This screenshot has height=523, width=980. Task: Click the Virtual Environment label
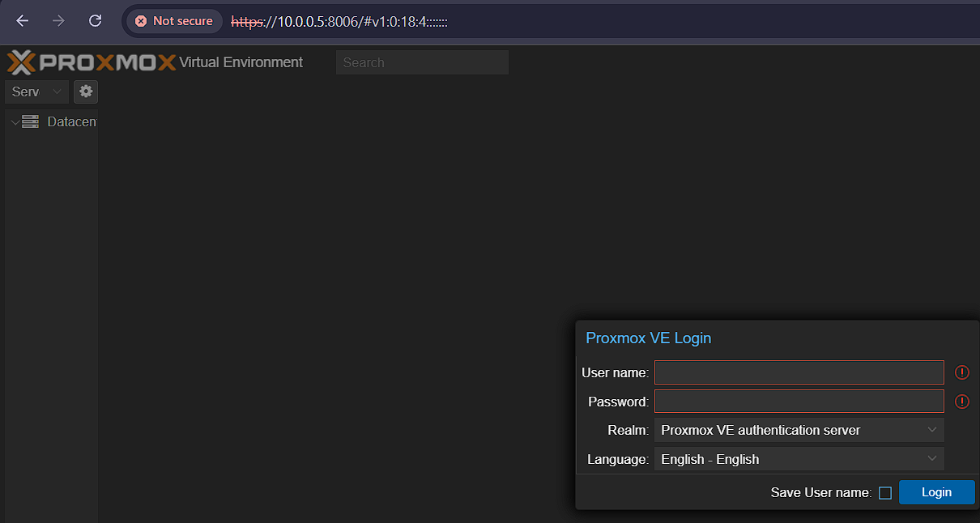click(x=241, y=62)
